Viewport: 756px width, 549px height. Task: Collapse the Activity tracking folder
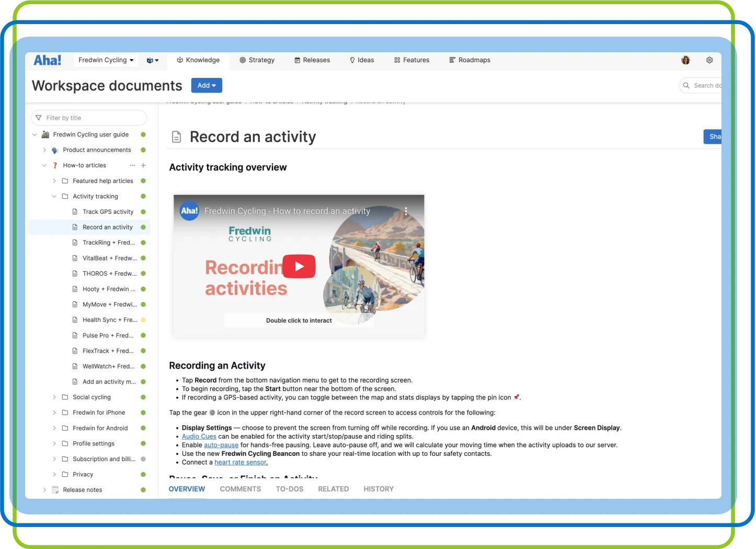54,197
